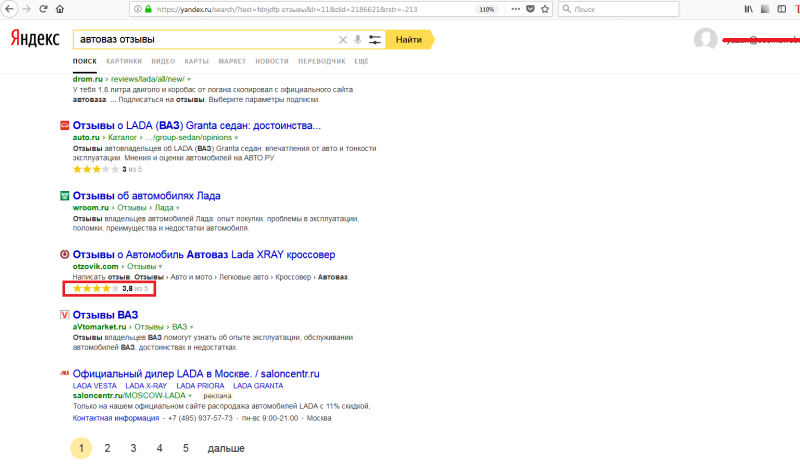This screenshot has height=469, width=800.
Task: Activate voice search microphone icon
Action: tap(358, 39)
